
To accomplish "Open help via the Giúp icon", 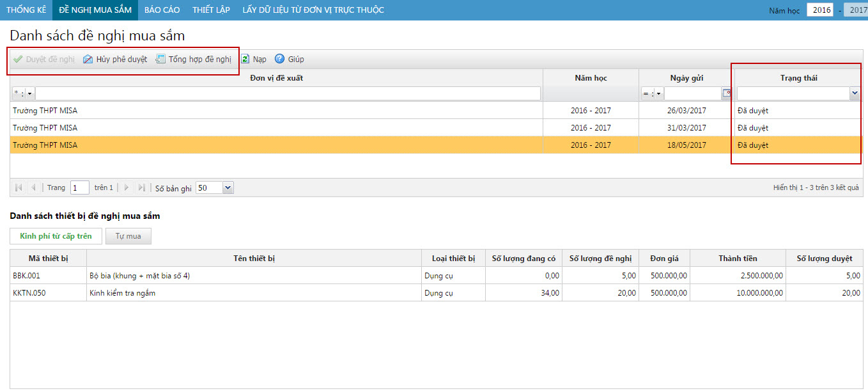I will coord(279,60).
